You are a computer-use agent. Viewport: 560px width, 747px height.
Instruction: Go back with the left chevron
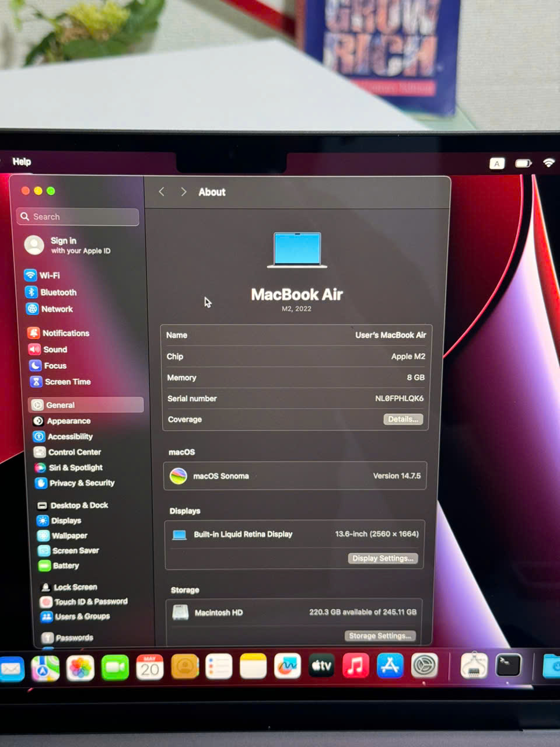click(x=162, y=191)
